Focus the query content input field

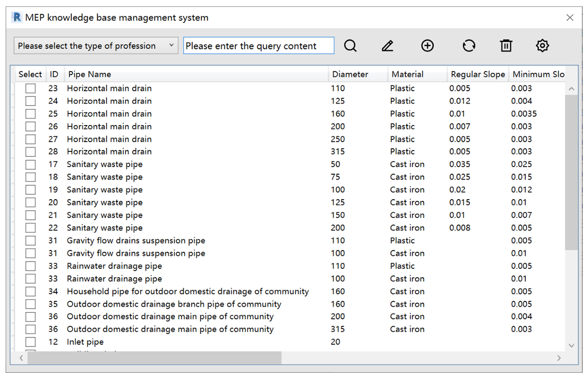tap(259, 46)
